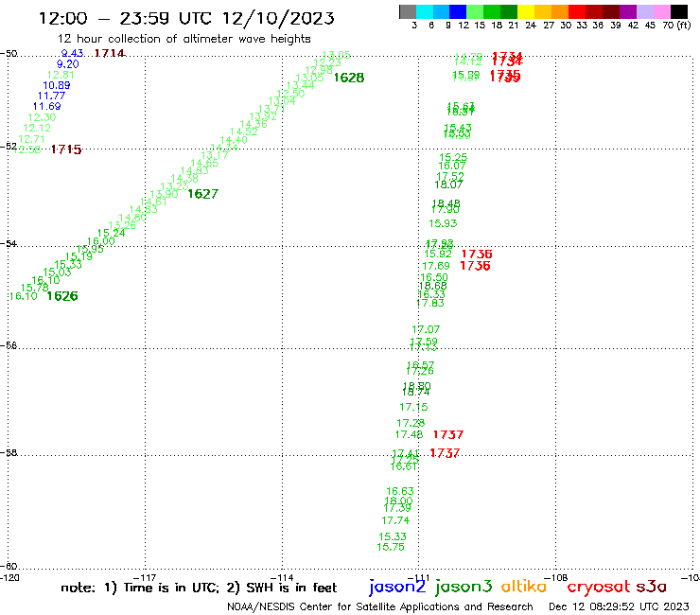This screenshot has width=700, height=615.
Task: Select the s3a satellite legend label
Action: (x=651, y=587)
